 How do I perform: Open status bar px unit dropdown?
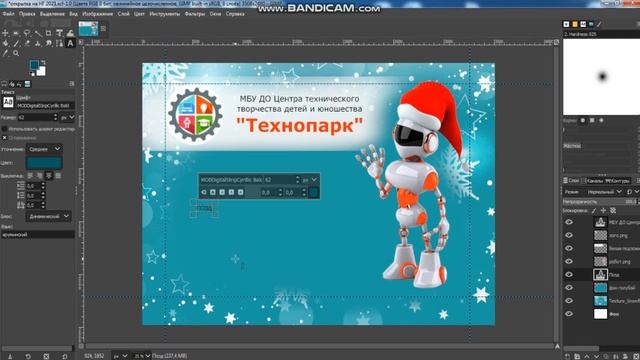(120, 356)
